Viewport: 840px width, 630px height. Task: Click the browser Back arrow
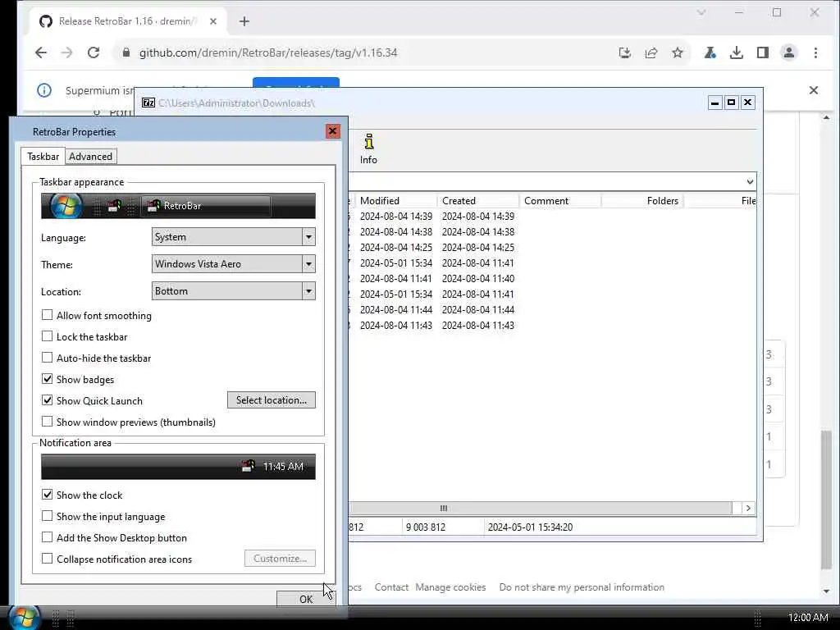pyautogui.click(x=41, y=52)
